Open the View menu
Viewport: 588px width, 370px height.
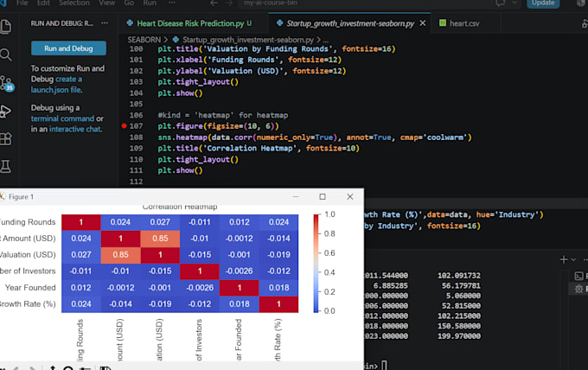[107, 3]
